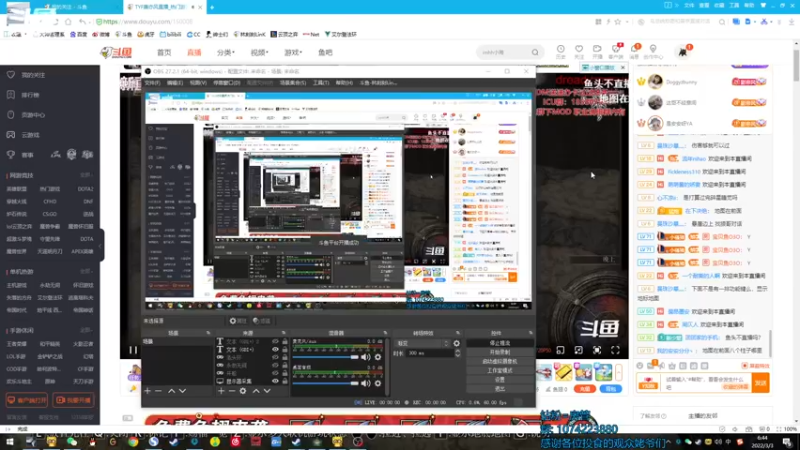The width and height of the screenshot is (800, 450).
Task: Expand the 视频 dropdown in Douyu nav
Action: pos(259,53)
